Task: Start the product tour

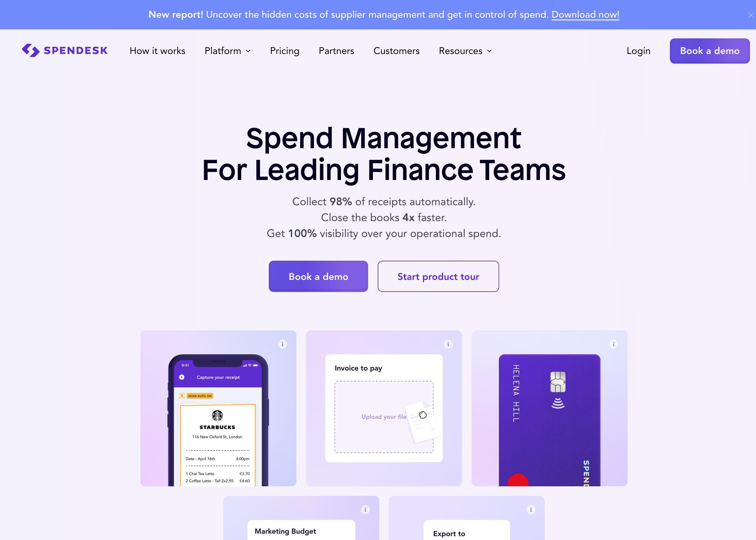Action: coord(438,276)
